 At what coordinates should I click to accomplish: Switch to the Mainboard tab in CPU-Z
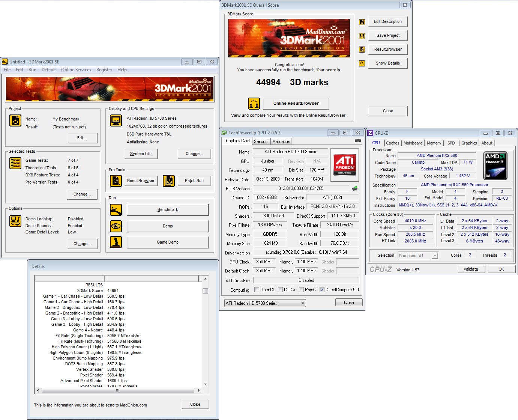coord(413,143)
